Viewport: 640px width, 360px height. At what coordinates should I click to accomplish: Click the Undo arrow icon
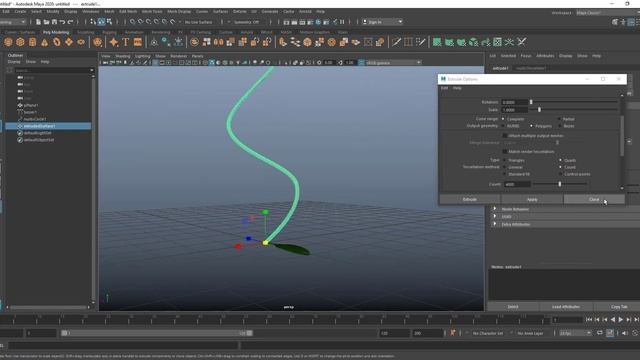pos(62,22)
